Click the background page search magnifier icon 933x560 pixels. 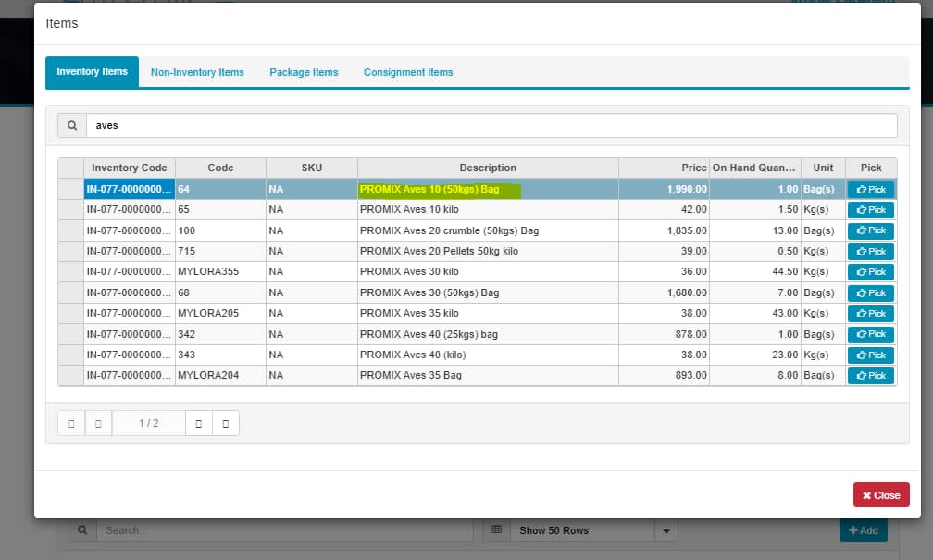tap(82, 529)
